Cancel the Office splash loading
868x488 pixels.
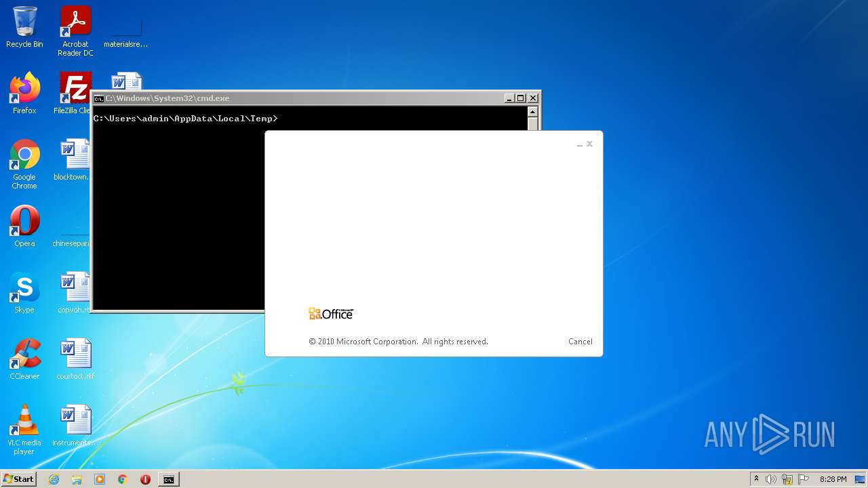580,342
